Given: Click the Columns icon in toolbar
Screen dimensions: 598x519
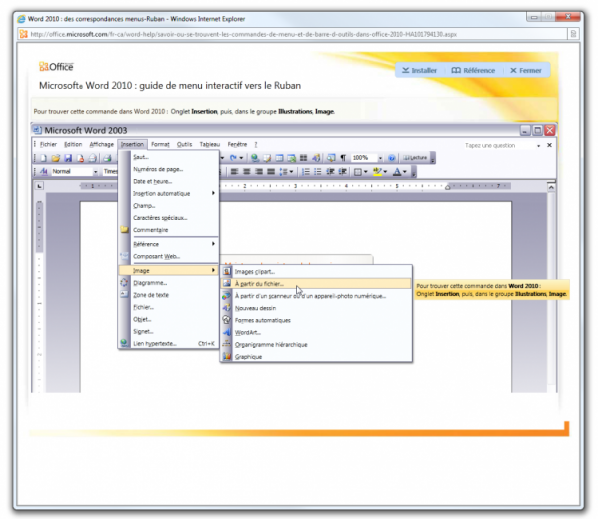Looking at the screenshot, I should [304, 157].
